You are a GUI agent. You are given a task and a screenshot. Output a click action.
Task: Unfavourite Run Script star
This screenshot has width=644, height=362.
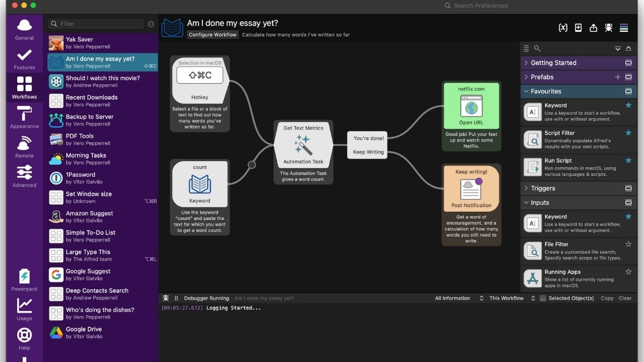click(x=628, y=160)
